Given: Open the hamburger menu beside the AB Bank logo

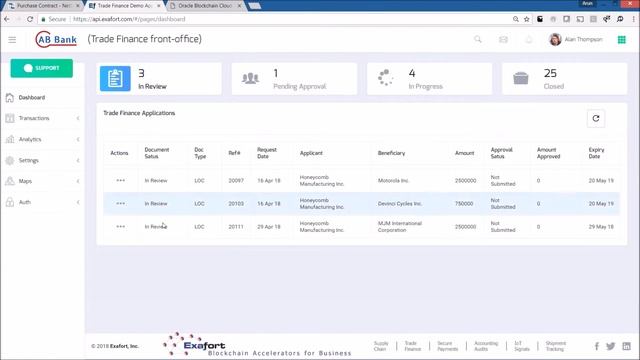Looking at the screenshot, I should pyautogui.click(x=12, y=40).
